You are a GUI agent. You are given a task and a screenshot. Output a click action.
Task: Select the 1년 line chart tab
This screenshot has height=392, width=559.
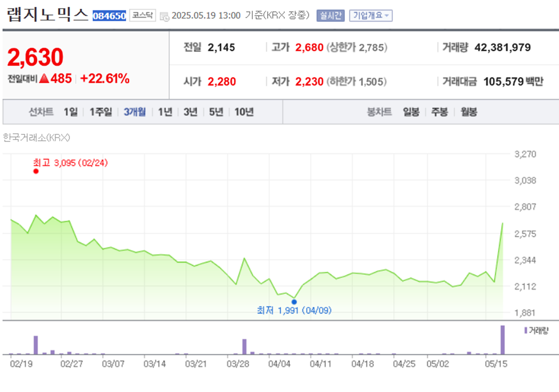pyautogui.click(x=165, y=112)
